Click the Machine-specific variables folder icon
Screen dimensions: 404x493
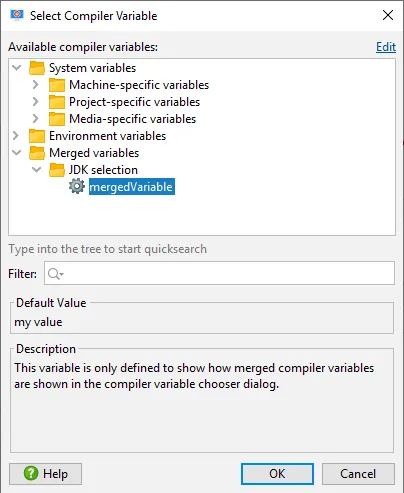[x=57, y=85]
